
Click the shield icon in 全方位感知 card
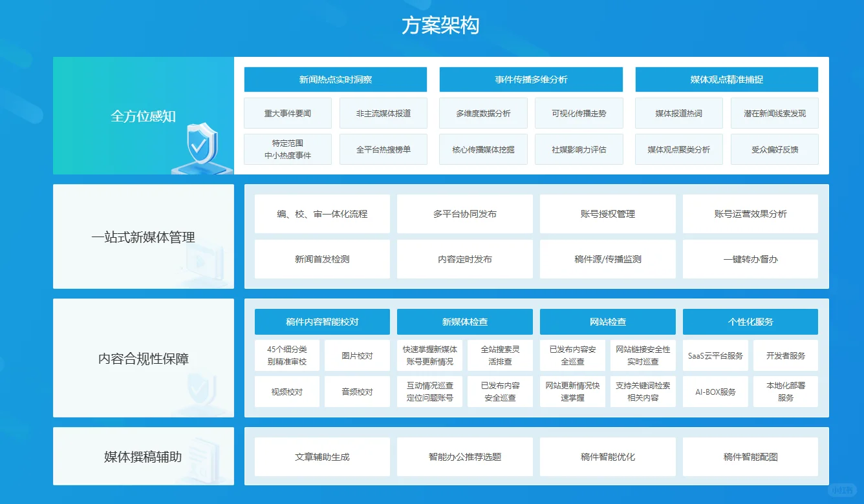(x=202, y=148)
